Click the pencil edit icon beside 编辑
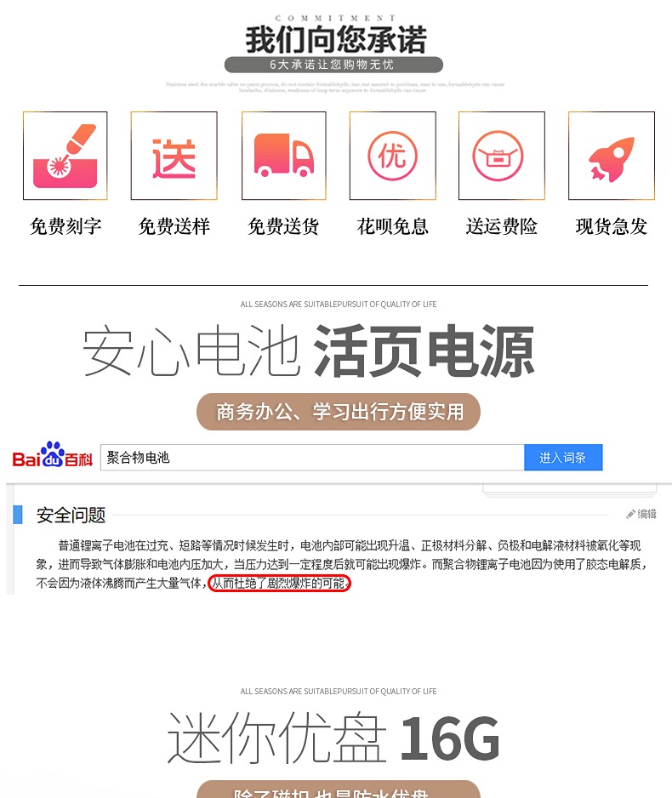 point(630,514)
